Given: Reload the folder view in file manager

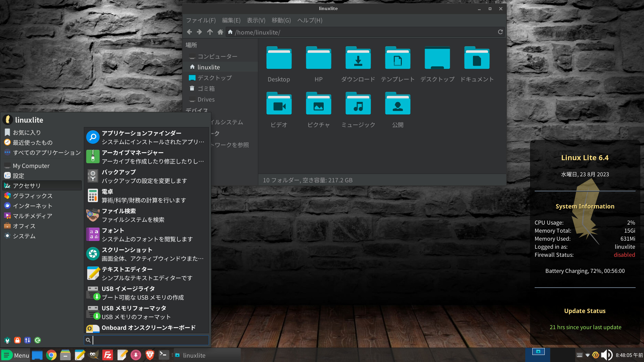Looking at the screenshot, I should tap(500, 32).
